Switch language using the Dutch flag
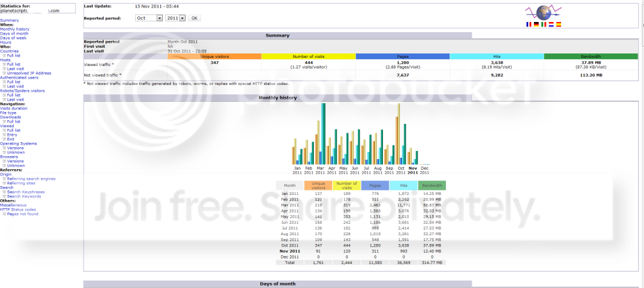 click(x=551, y=25)
